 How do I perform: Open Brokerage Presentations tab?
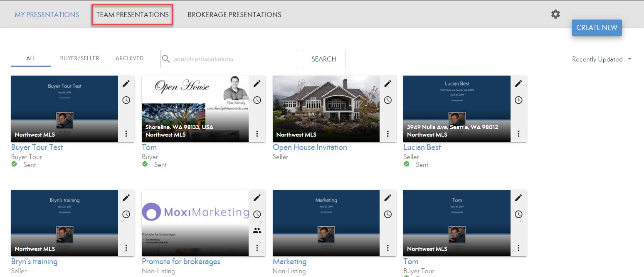pyautogui.click(x=234, y=15)
